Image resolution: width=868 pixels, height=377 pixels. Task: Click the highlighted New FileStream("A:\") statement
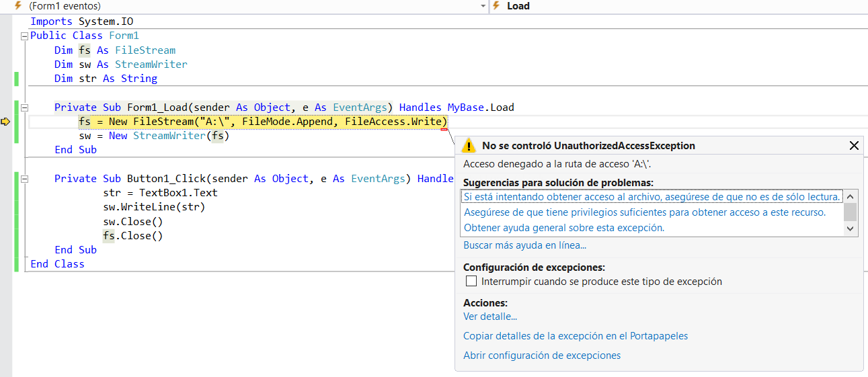tap(263, 122)
